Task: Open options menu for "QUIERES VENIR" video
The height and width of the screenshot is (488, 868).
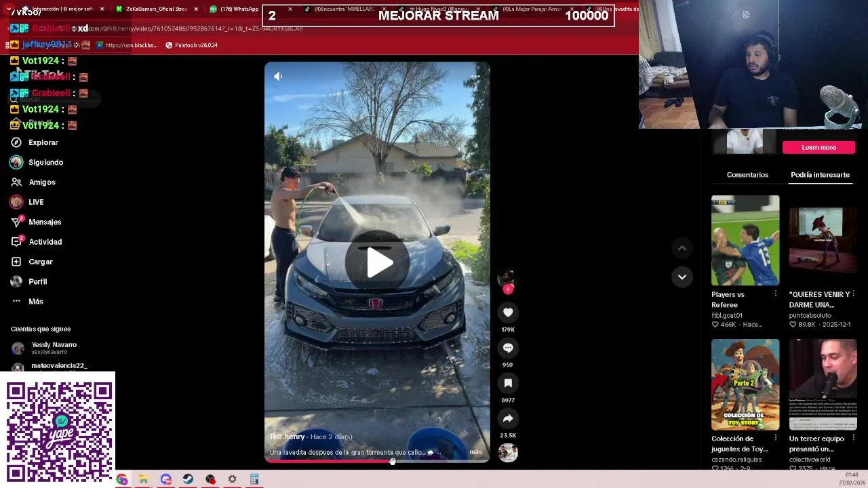Action: click(x=853, y=294)
